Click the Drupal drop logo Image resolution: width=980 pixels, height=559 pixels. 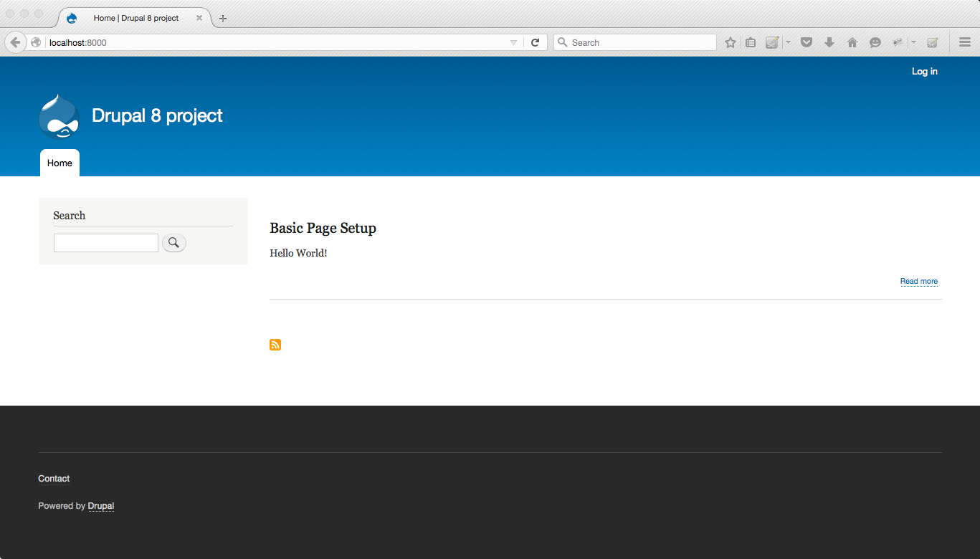click(59, 115)
